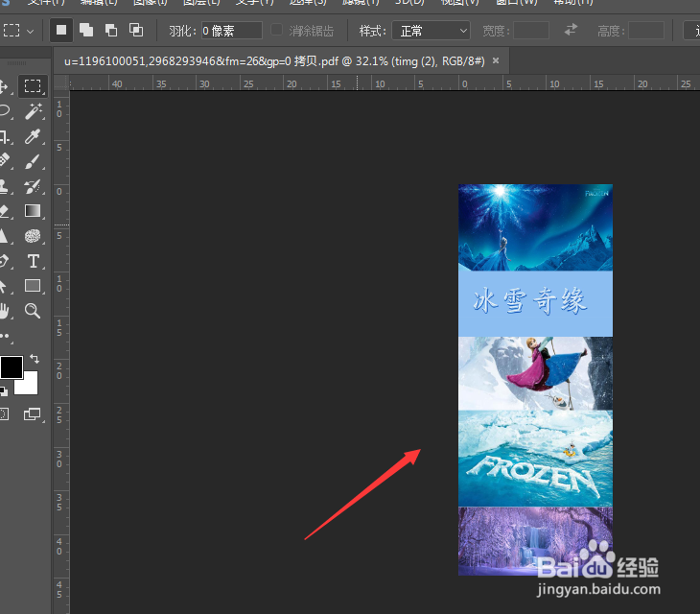Click the purple forest image on the canvas
The height and width of the screenshot is (614, 700).
click(535, 541)
